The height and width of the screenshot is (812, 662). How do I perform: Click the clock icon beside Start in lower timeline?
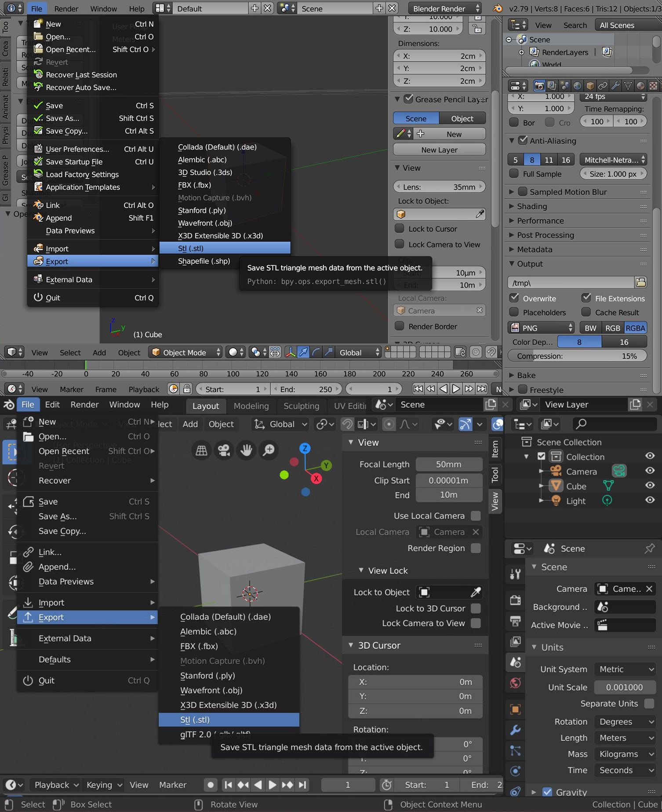(387, 785)
